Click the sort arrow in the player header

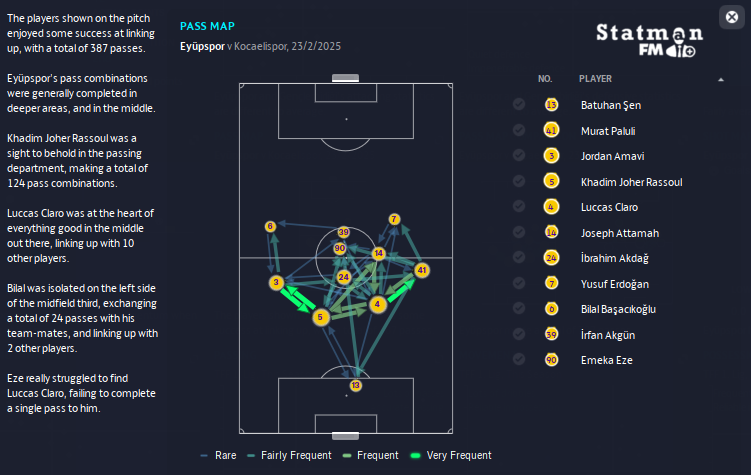(721, 78)
